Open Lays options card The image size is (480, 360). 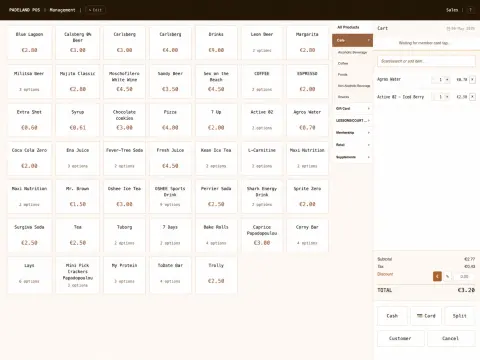pyautogui.click(x=30, y=275)
